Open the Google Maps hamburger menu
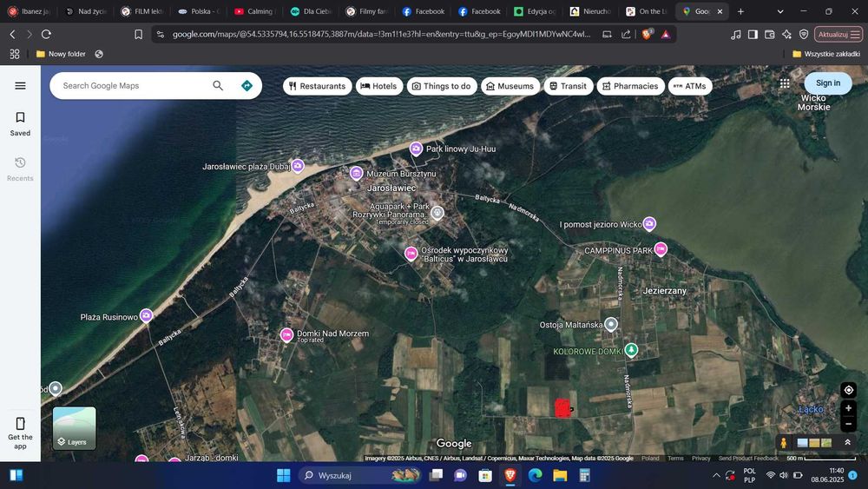This screenshot has width=868, height=489. coord(20,85)
